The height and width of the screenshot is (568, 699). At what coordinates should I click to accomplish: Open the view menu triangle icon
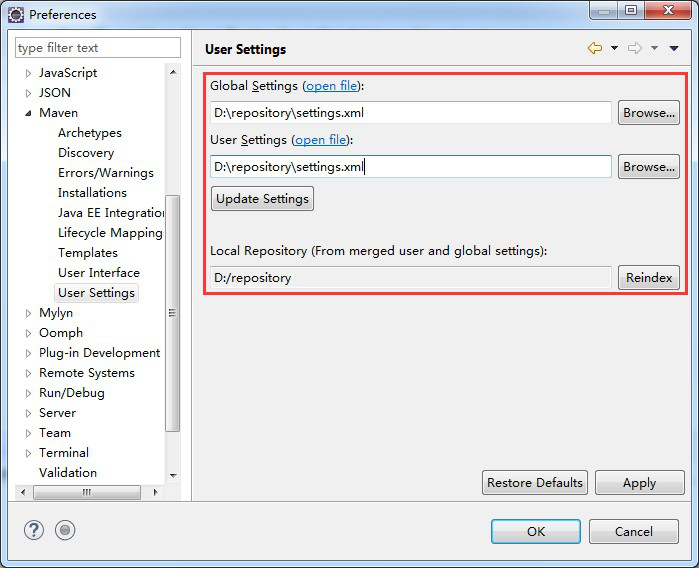pos(674,48)
